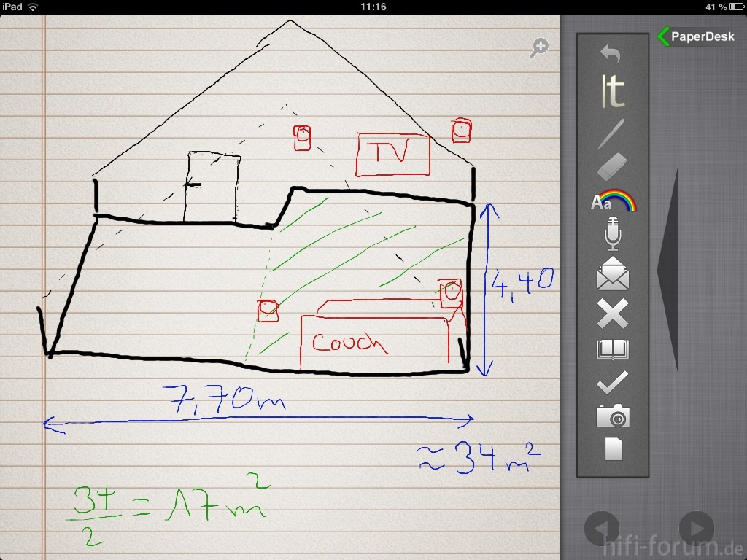The height and width of the screenshot is (560, 747).
Task: Insert a photo using the camera icon
Action: [612, 416]
